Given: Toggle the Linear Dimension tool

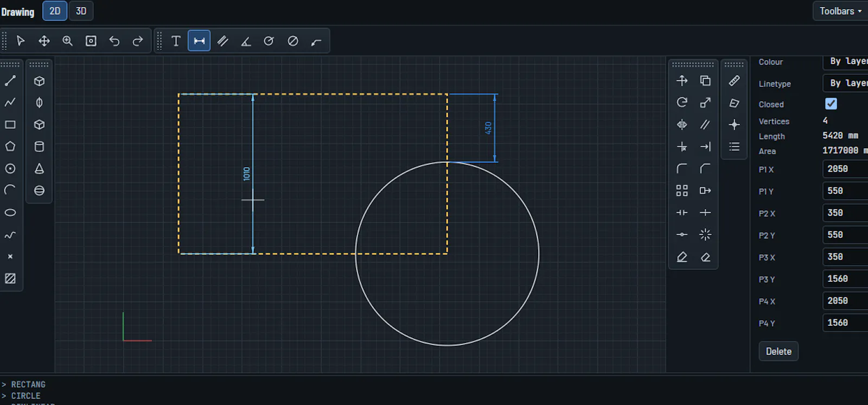Looking at the screenshot, I should point(199,41).
